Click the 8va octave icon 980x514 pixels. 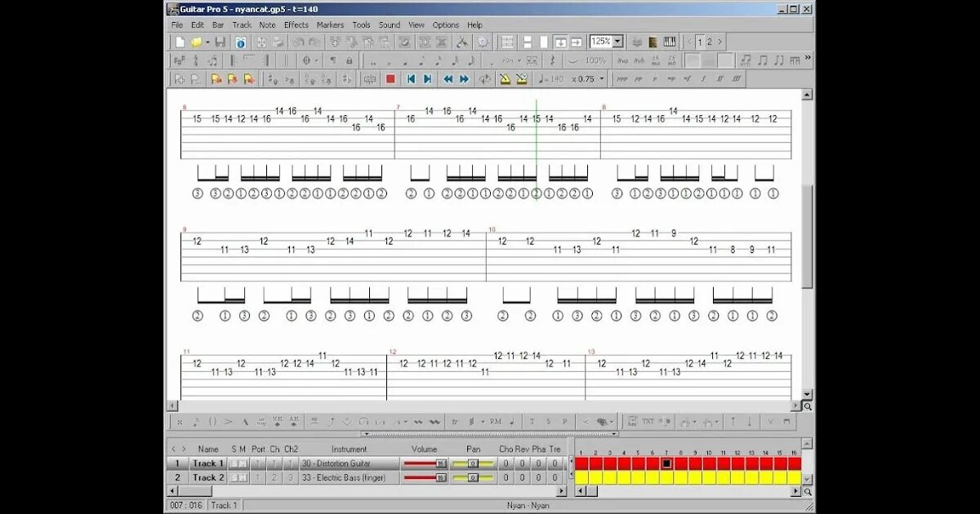click(622, 60)
